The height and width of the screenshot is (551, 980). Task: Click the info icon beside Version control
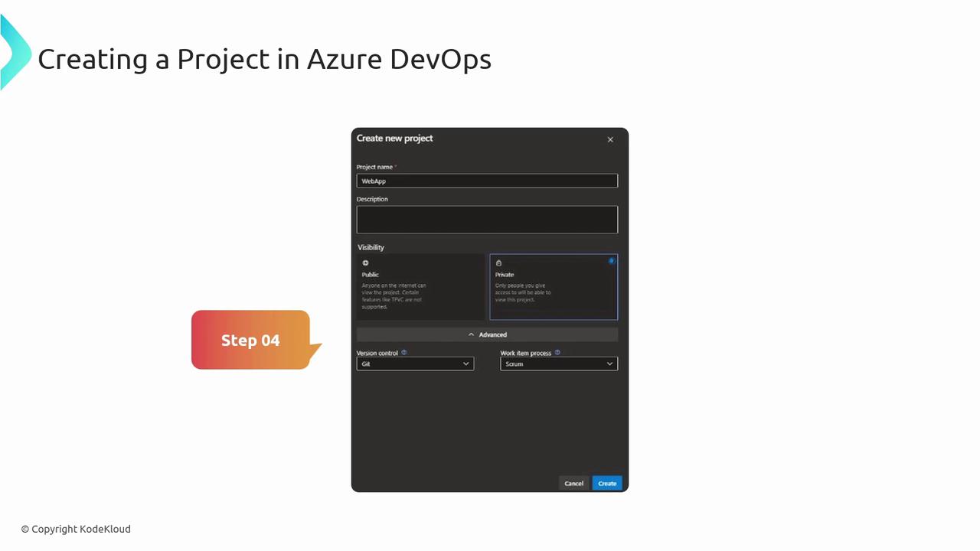tap(404, 353)
